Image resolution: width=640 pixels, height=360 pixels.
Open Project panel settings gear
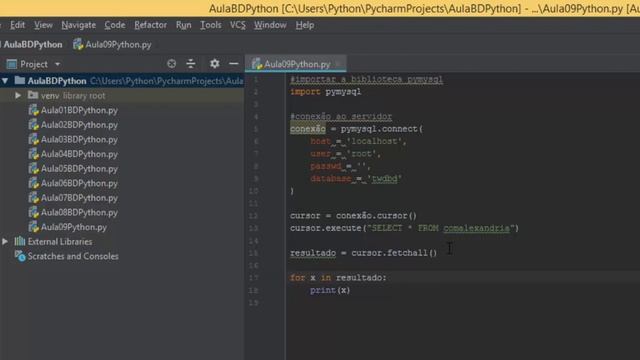pos(214,64)
